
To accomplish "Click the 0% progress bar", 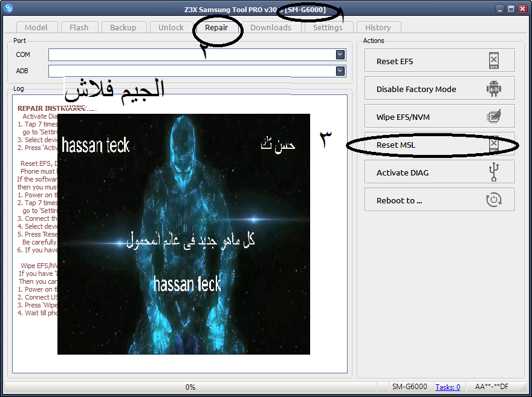I will click(190, 387).
